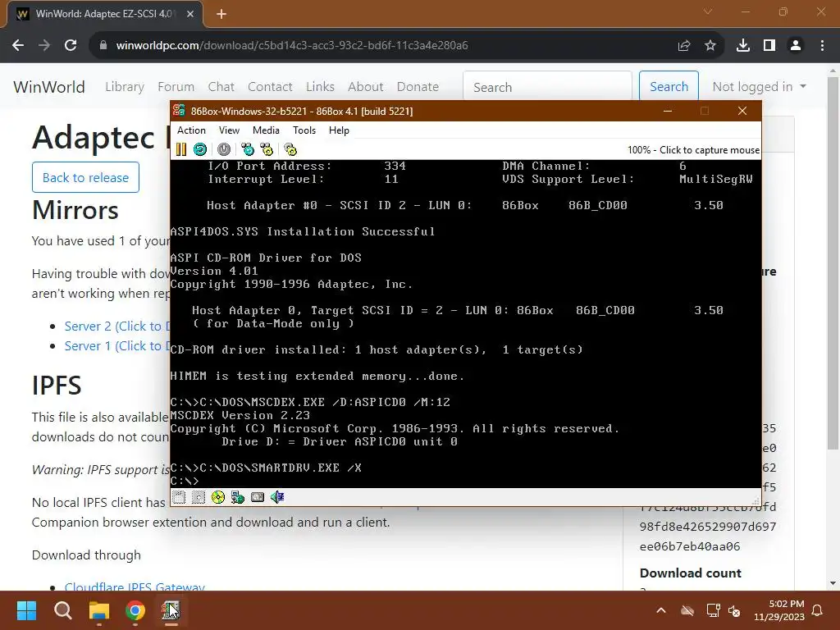
Task: Share this page from the address bar
Action: coord(683,46)
